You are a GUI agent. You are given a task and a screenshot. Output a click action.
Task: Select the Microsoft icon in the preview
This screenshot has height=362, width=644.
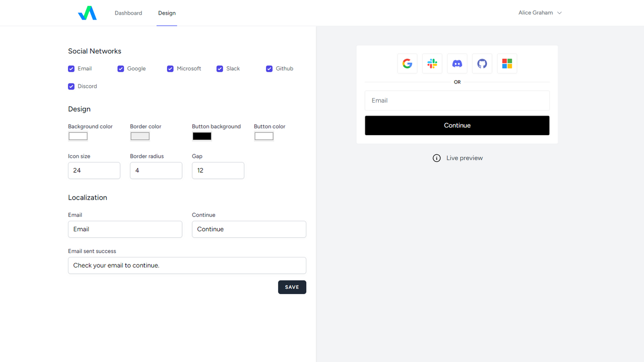[507, 63]
